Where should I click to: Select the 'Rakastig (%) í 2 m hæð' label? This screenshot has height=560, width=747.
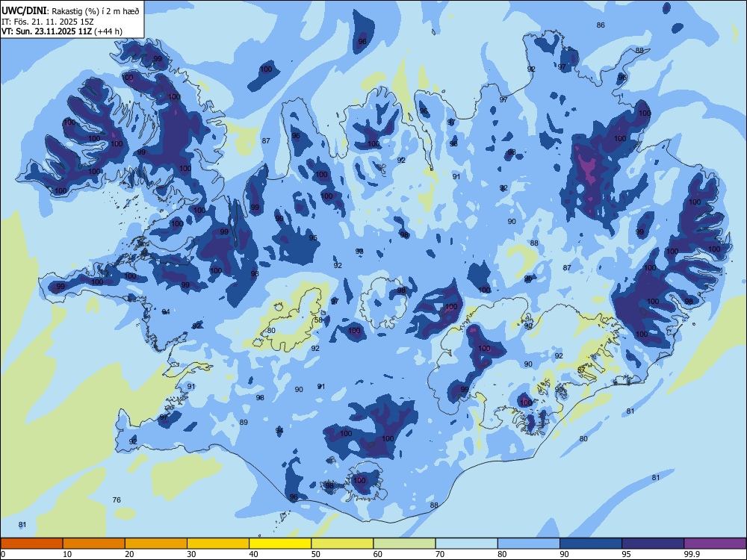click(96, 11)
